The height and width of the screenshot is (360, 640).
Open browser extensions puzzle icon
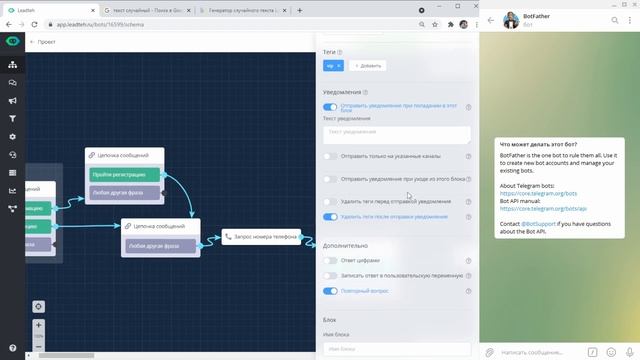point(451,24)
